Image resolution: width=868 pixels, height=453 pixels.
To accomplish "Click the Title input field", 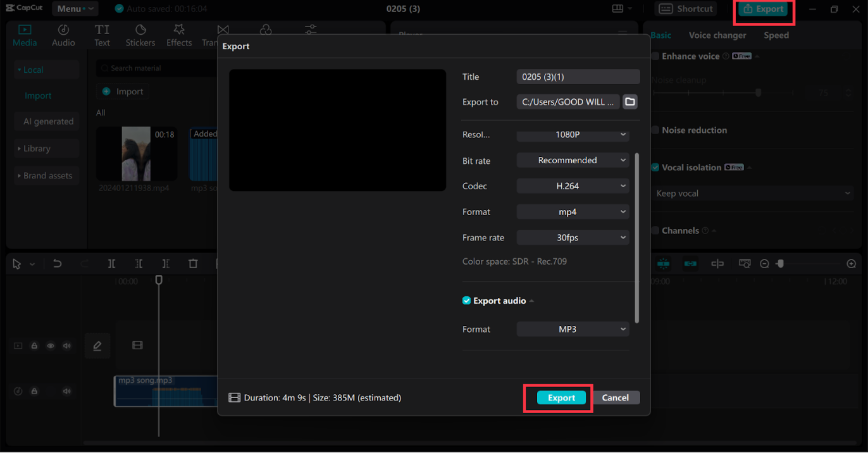I will coord(578,77).
